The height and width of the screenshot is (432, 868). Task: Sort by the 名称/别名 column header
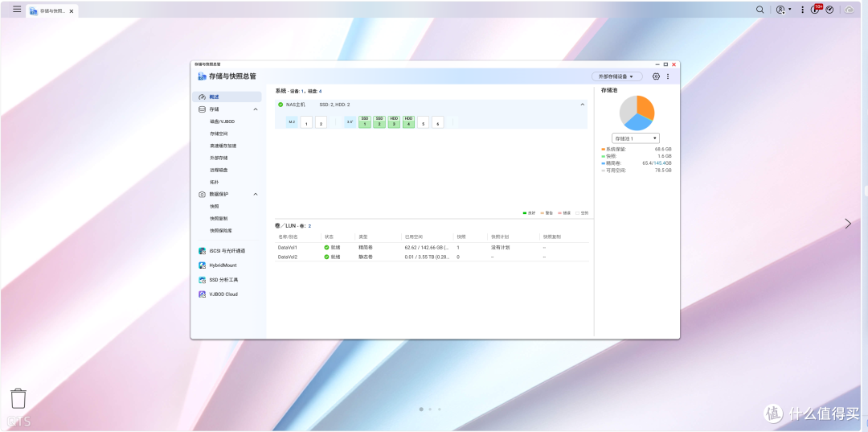(x=288, y=237)
